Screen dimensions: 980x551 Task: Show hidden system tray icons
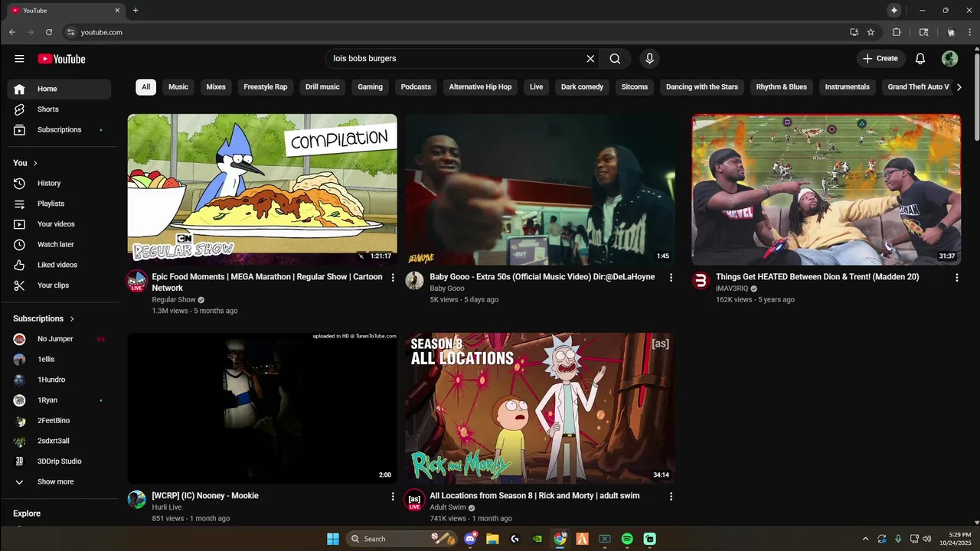point(865,539)
